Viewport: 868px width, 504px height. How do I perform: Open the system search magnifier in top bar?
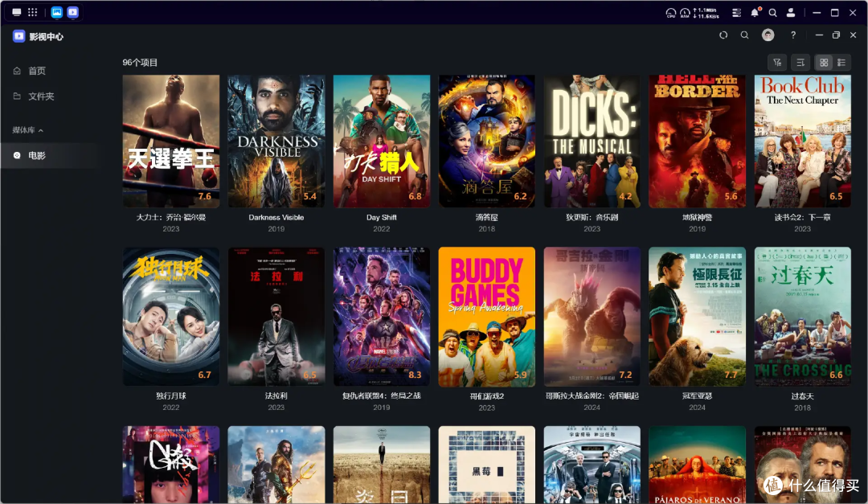(x=773, y=13)
